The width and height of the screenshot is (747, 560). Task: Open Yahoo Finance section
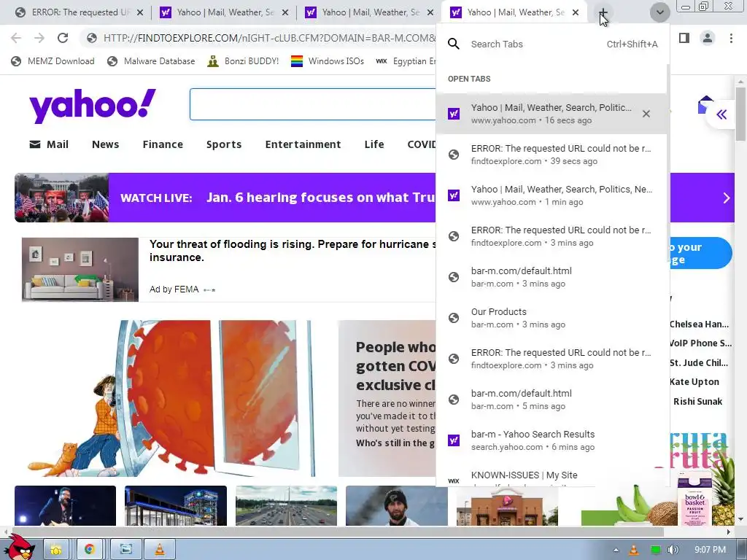(x=163, y=144)
